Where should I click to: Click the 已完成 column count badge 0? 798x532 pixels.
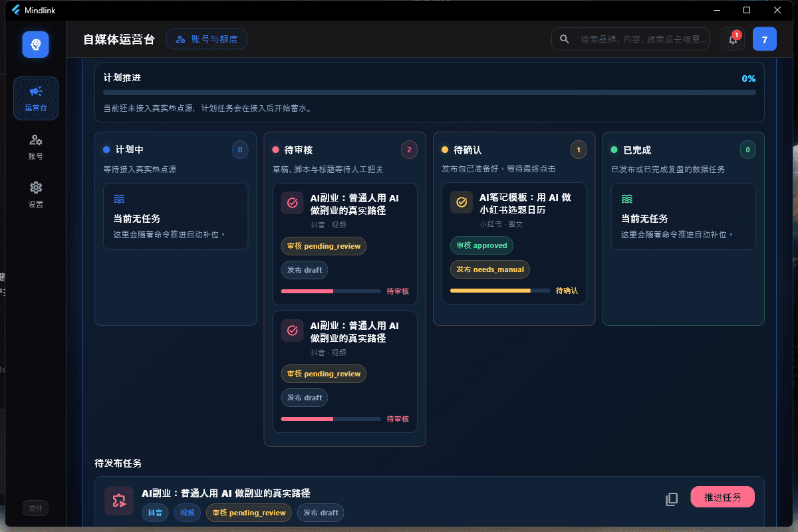tap(747, 150)
